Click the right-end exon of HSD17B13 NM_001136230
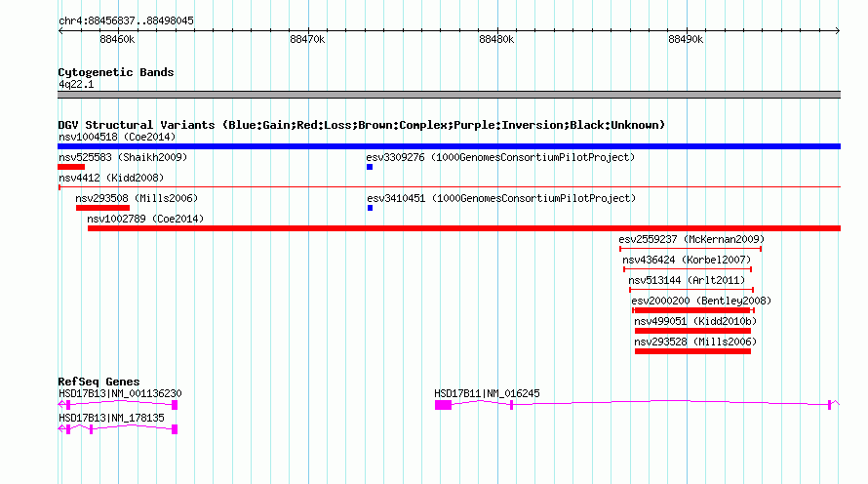 [175, 405]
